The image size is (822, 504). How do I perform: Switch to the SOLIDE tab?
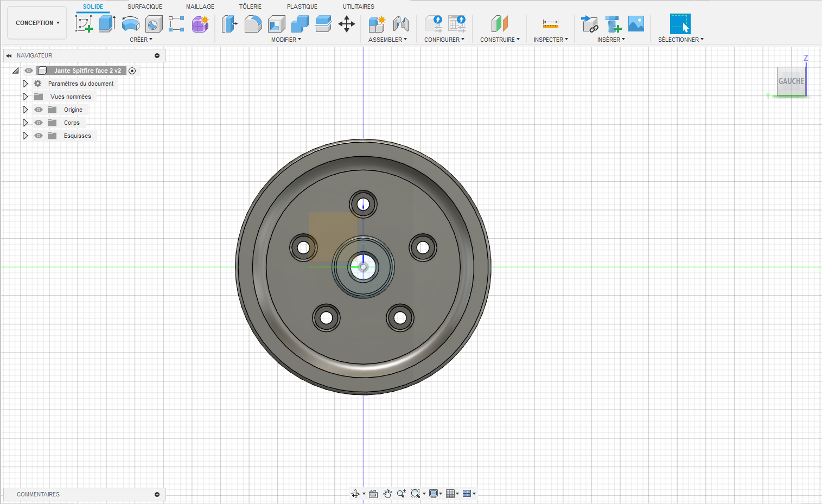[93, 7]
